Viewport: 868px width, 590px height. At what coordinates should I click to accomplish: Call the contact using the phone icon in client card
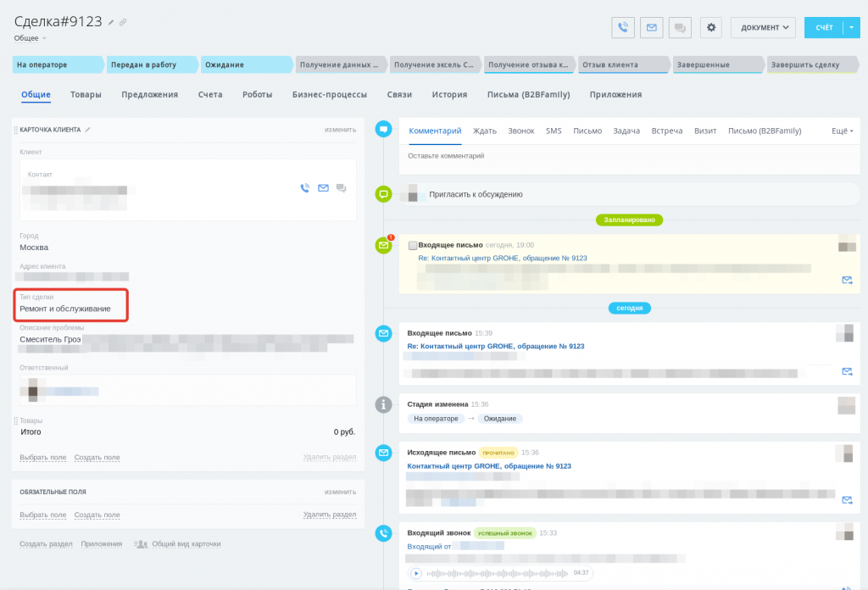(x=305, y=188)
